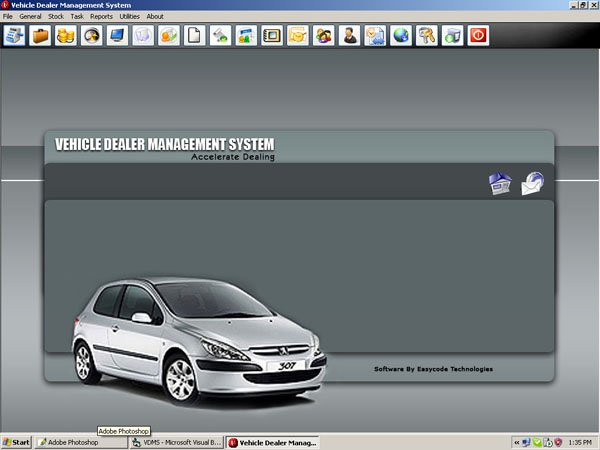Click the globe toolbar icon

tap(401, 36)
